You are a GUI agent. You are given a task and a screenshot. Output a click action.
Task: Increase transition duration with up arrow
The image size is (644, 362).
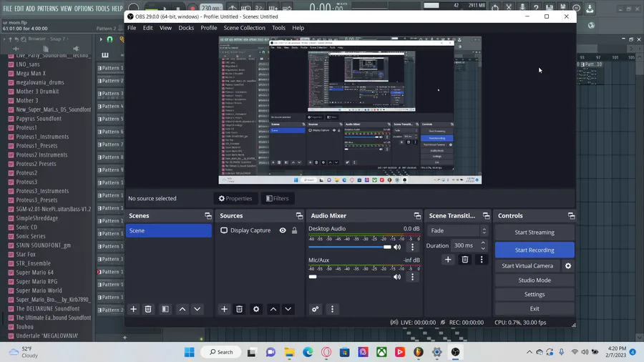coord(483,243)
